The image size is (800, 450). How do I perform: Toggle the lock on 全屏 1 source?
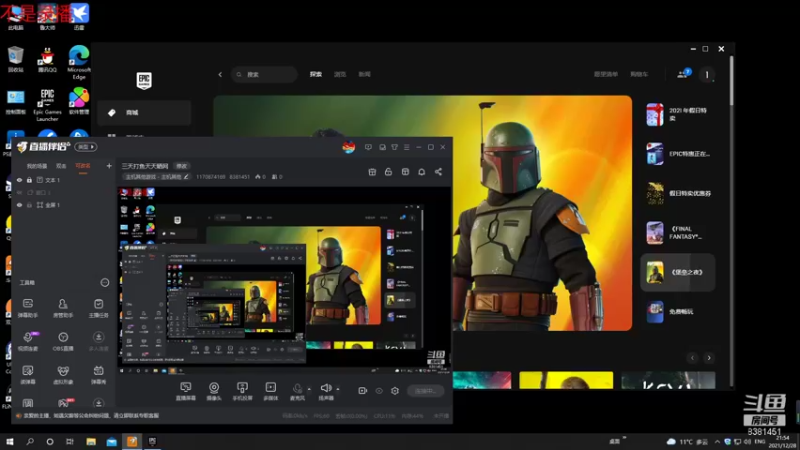30,205
